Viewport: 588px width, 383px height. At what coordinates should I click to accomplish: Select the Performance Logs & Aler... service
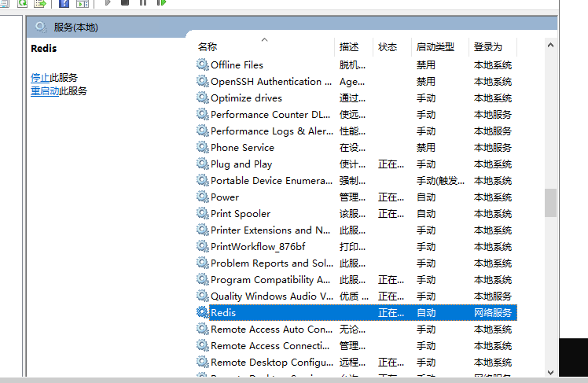[x=272, y=131]
